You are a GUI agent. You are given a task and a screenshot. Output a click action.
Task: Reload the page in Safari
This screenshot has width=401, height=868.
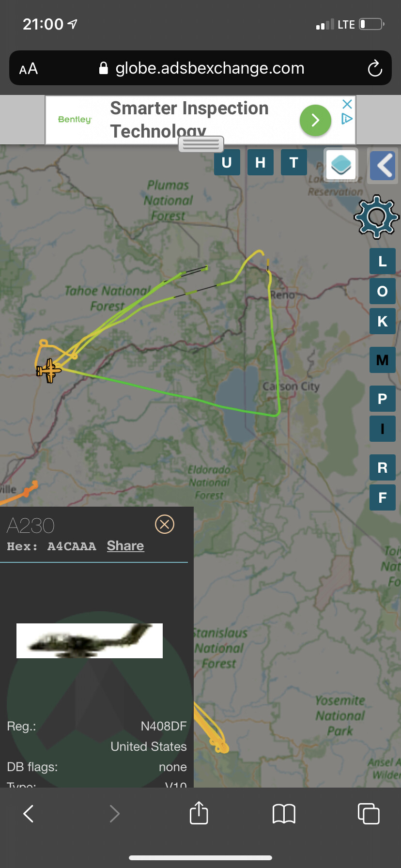(x=375, y=68)
